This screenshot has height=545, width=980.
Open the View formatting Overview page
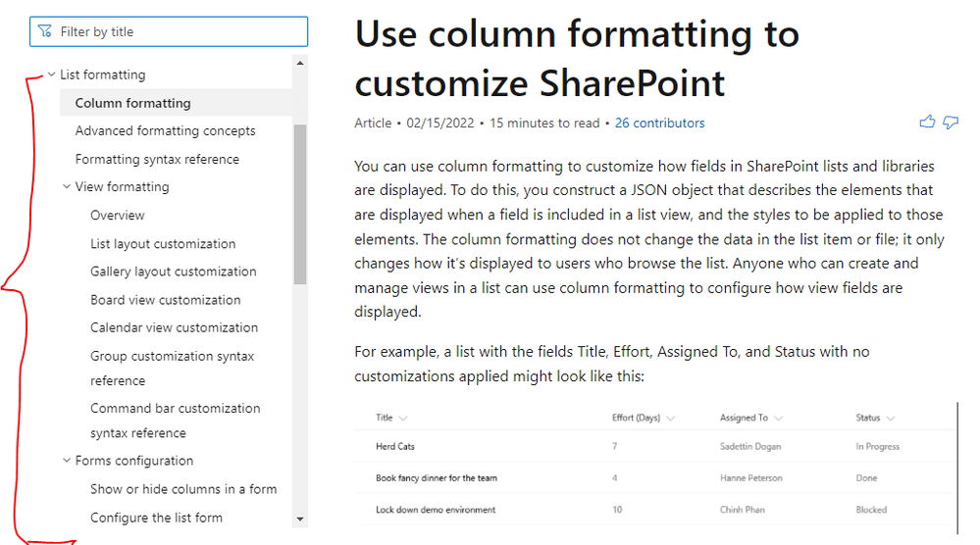pos(118,216)
